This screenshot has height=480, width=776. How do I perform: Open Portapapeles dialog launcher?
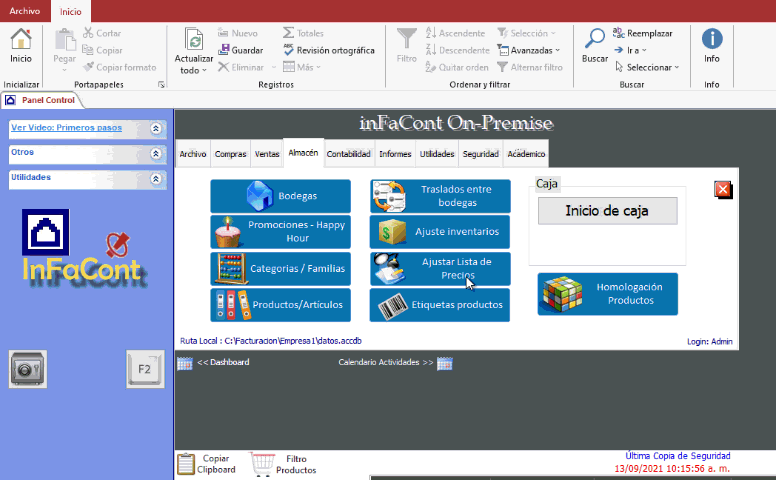pyautogui.click(x=161, y=85)
